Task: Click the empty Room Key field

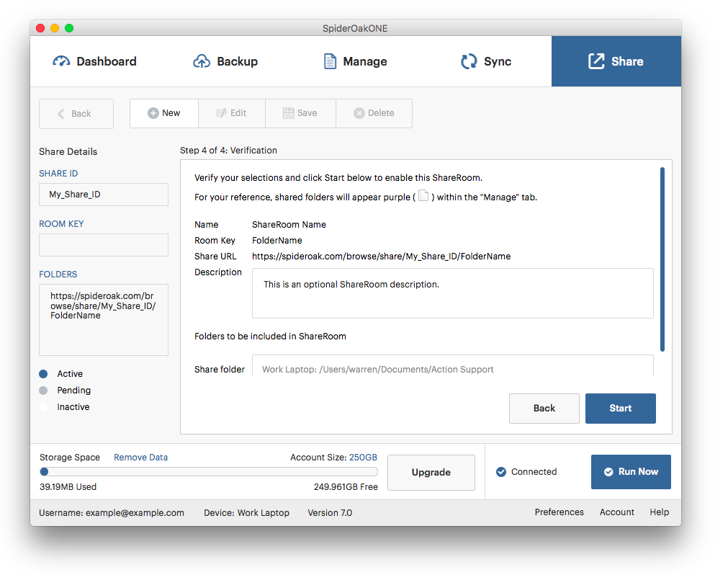Action: tap(104, 245)
